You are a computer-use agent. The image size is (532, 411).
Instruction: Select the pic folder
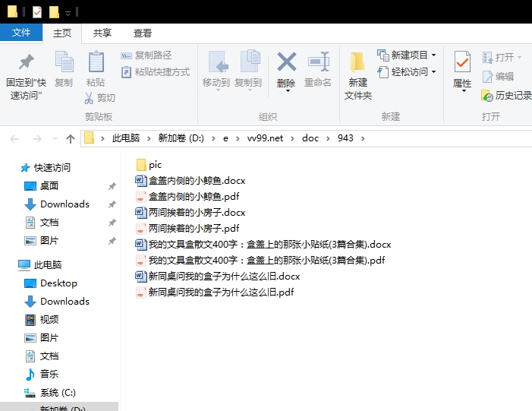coord(149,165)
